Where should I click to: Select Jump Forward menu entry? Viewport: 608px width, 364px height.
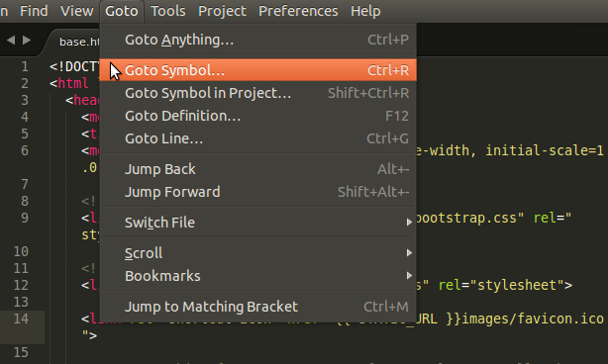click(x=258, y=192)
